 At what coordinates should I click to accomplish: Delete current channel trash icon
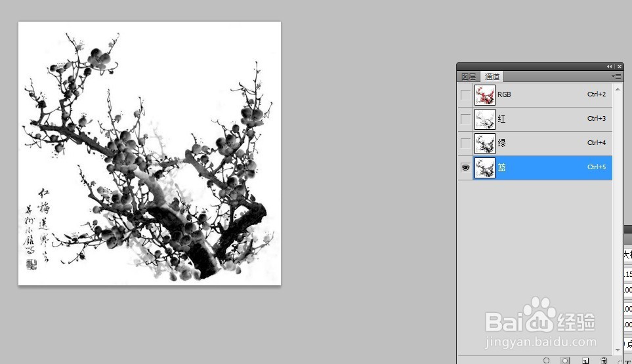(604, 360)
